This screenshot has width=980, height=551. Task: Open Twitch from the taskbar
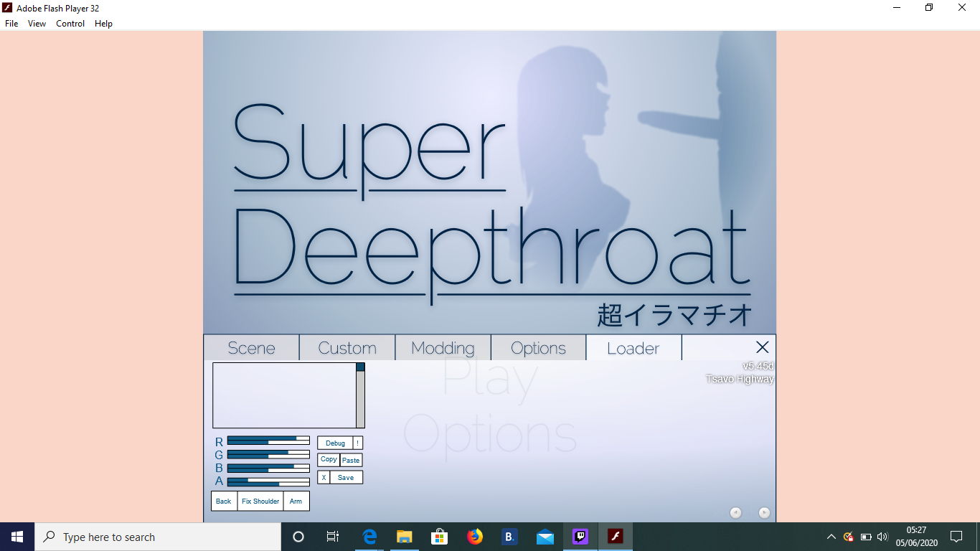(x=580, y=537)
